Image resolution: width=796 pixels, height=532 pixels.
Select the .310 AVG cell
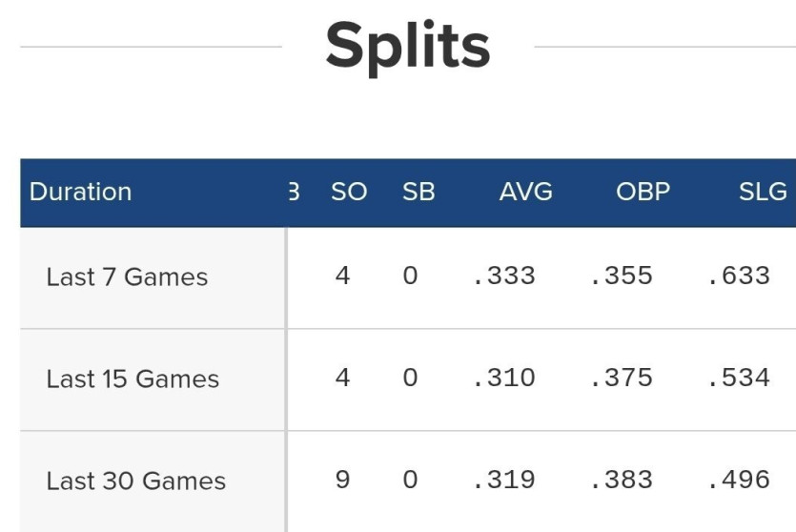point(504,378)
